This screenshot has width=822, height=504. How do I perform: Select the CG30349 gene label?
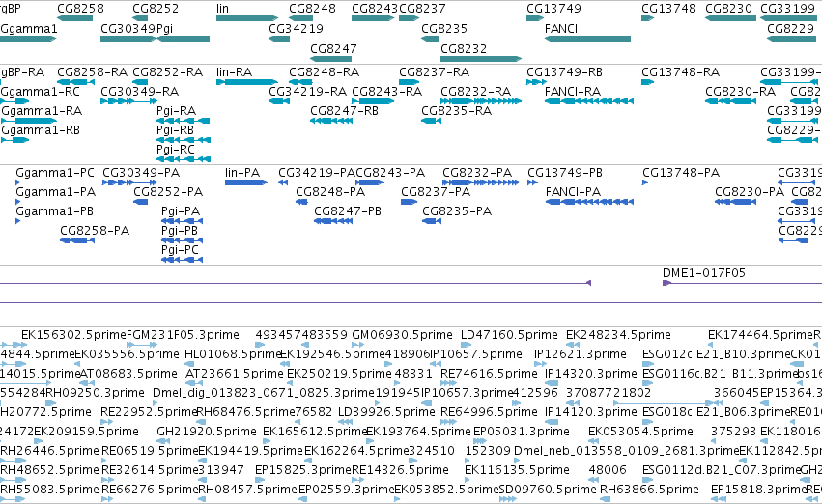click(128, 29)
